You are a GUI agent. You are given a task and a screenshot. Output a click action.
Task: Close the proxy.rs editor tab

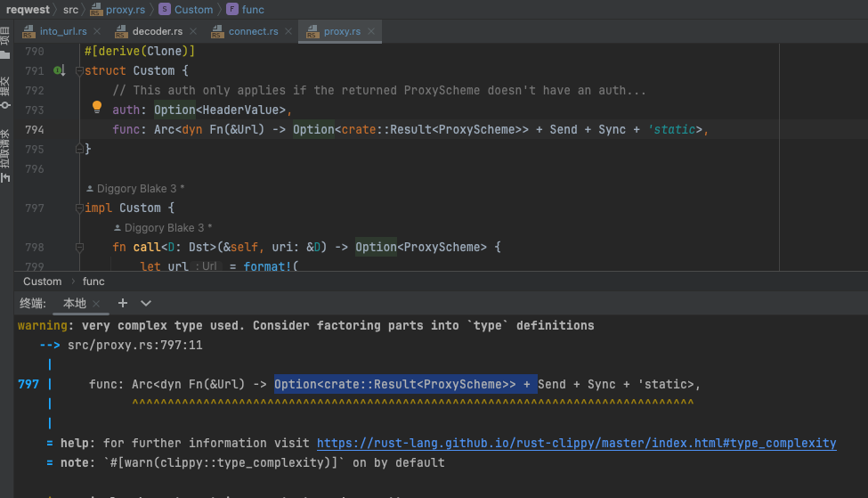370,32
